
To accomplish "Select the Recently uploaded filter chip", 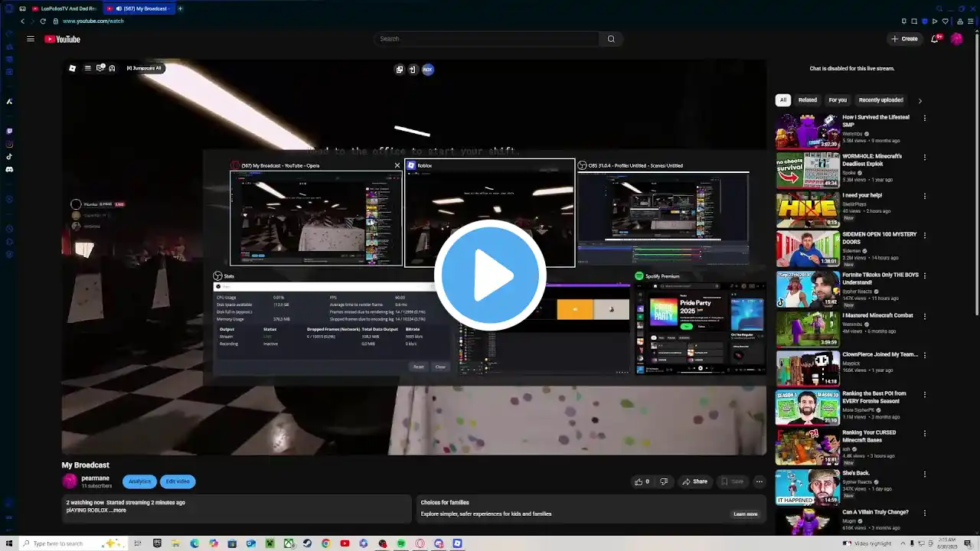I will coord(880,99).
